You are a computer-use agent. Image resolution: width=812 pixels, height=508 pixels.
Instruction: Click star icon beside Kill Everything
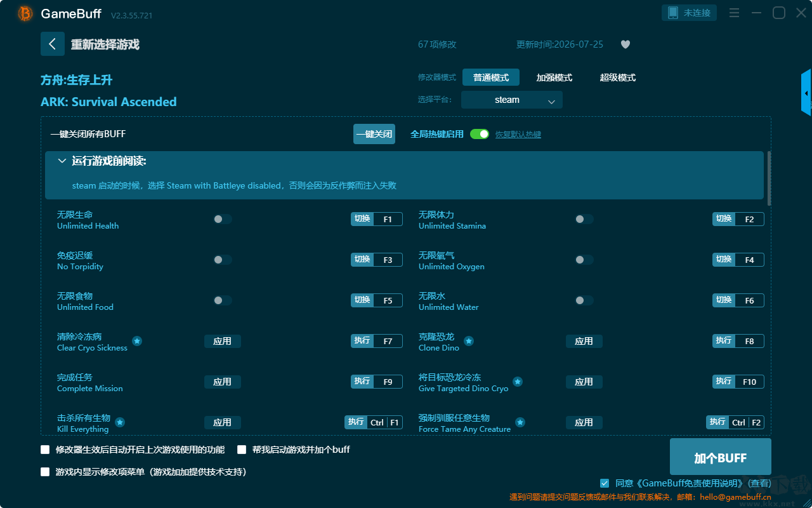coord(120,422)
